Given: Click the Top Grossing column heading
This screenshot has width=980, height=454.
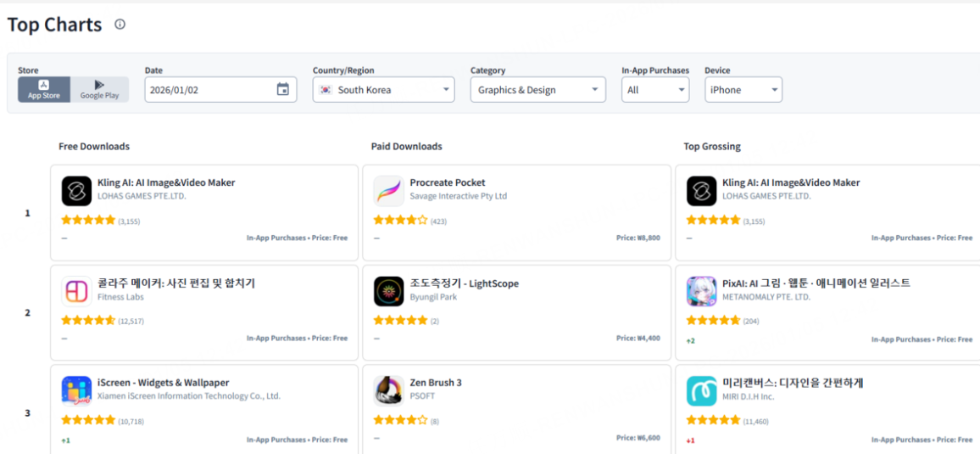Looking at the screenshot, I should [712, 146].
